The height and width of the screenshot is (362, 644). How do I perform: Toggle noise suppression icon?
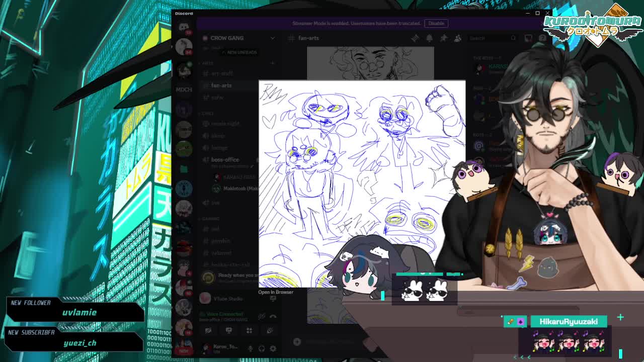(262, 316)
